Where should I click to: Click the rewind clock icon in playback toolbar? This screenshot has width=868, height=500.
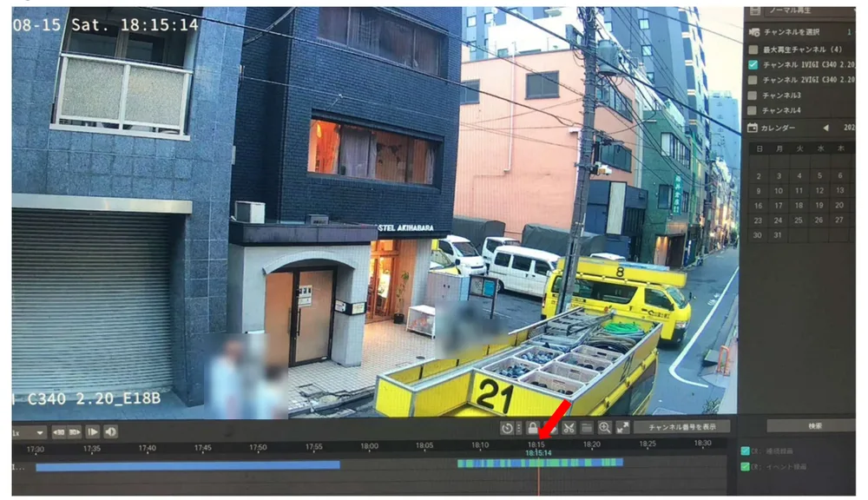click(507, 428)
